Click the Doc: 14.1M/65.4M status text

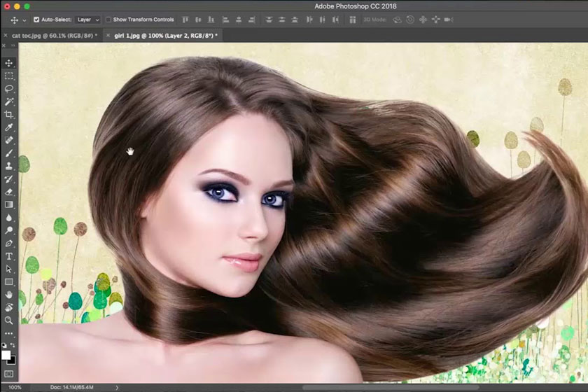click(x=71, y=388)
